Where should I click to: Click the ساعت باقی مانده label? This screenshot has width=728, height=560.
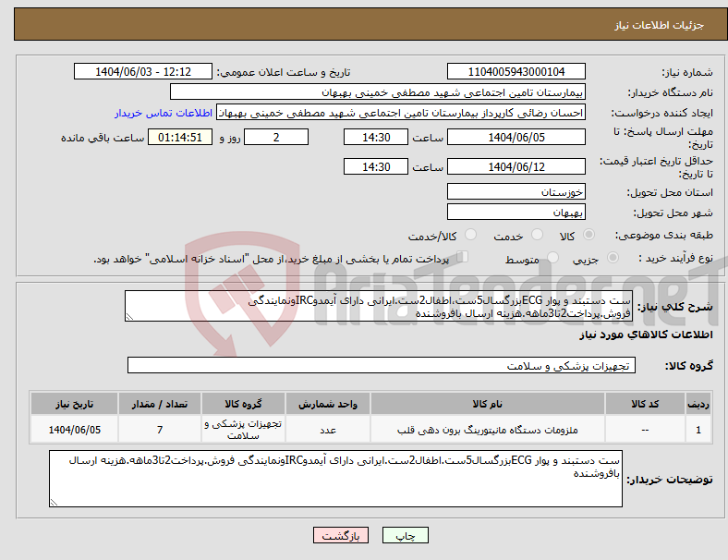(103, 138)
